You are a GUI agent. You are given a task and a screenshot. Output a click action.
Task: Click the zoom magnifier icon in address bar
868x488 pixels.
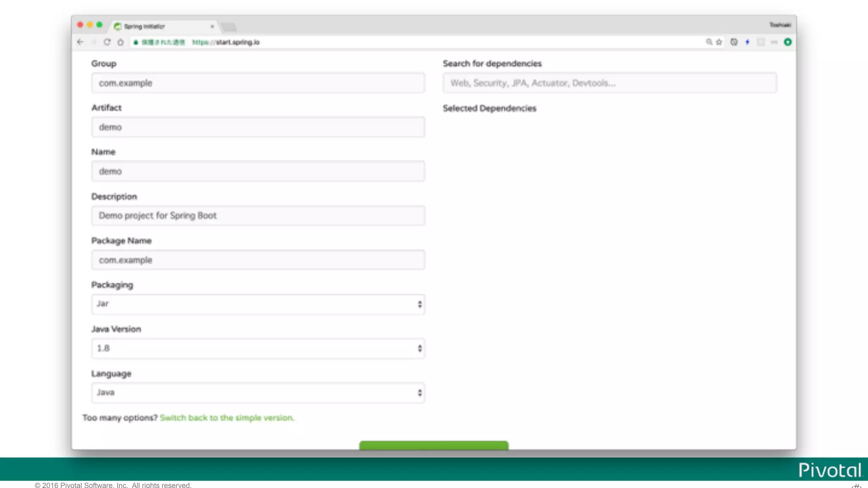(x=709, y=42)
